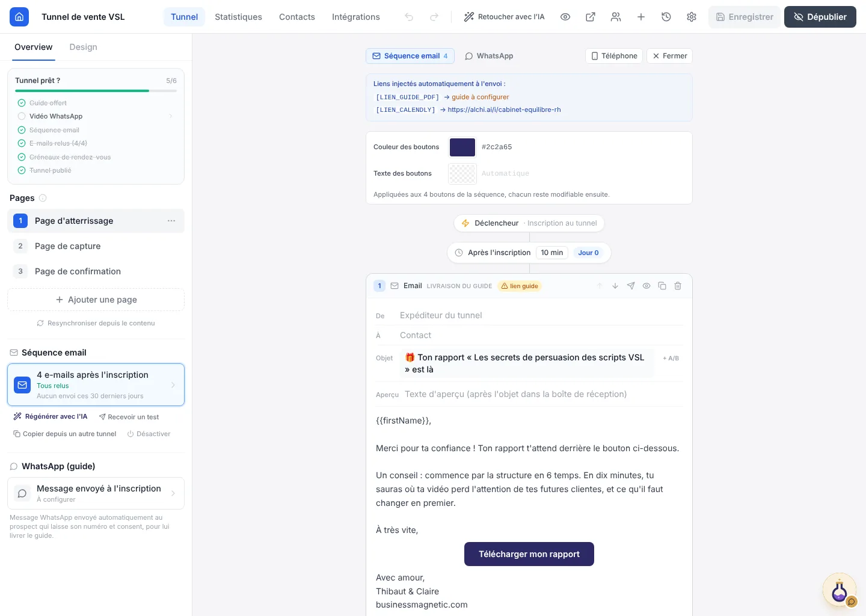Go to the Intégrations tab

coord(356,17)
